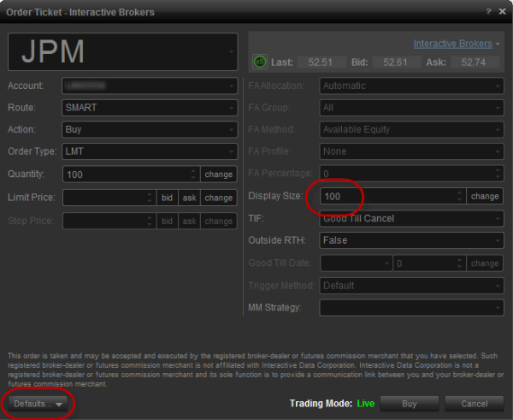Click the Display Size change button
Image resolution: width=513 pixels, height=420 pixels.
[485, 196]
